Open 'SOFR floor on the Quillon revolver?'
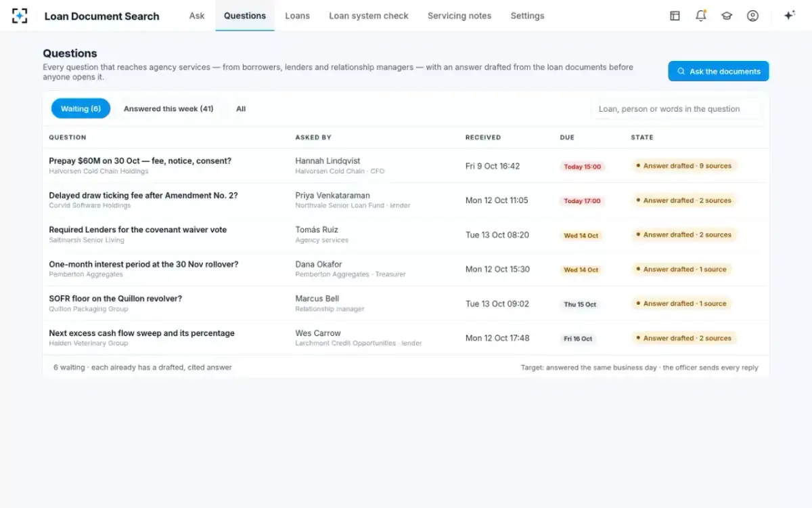 pyautogui.click(x=116, y=299)
